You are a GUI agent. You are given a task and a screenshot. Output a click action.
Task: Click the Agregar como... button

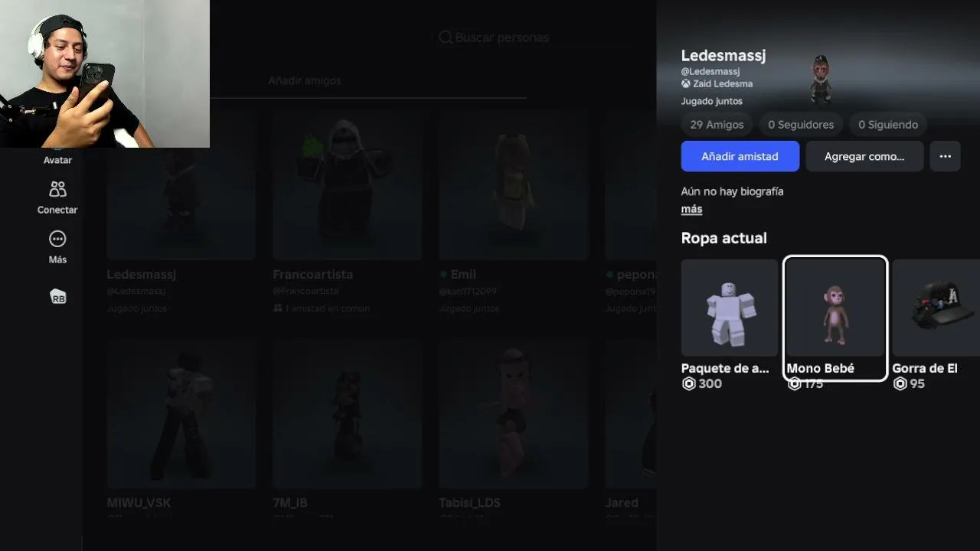point(864,156)
